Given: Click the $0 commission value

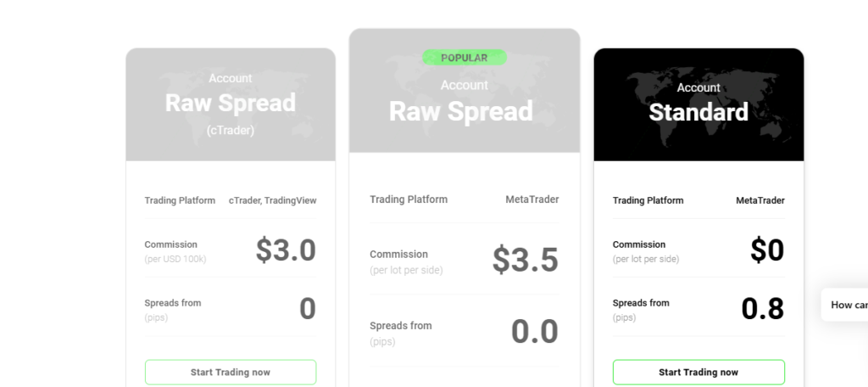Looking at the screenshot, I should 767,250.
